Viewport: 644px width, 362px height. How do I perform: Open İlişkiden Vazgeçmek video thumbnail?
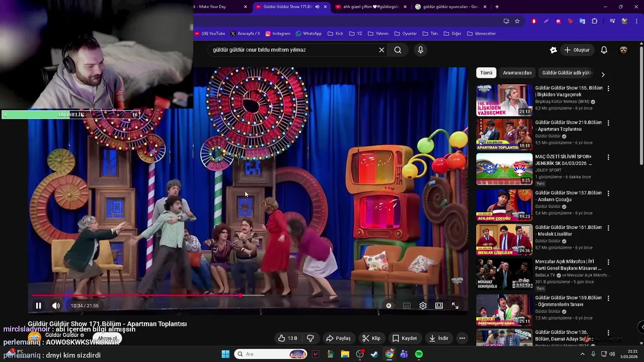click(504, 100)
